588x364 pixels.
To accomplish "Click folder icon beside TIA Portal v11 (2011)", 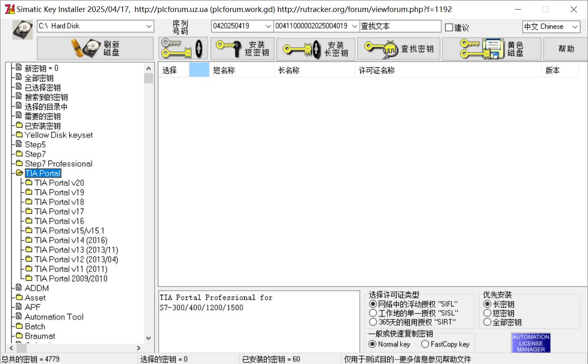I will 29,268.
